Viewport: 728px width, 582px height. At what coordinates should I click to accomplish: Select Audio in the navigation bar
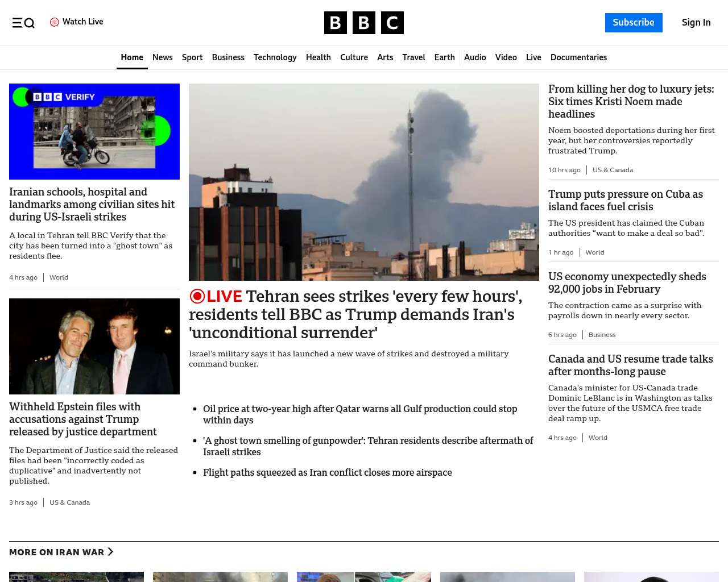coord(475,57)
